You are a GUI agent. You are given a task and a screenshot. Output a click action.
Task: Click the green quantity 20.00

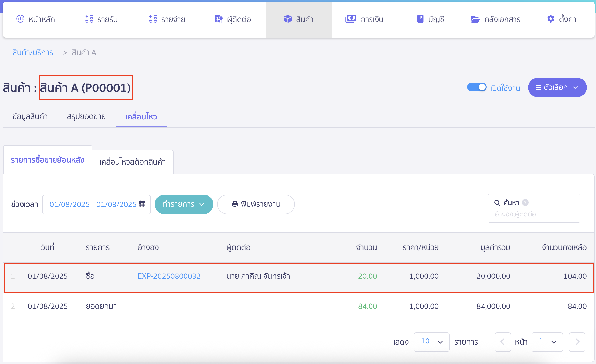click(x=367, y=276)
